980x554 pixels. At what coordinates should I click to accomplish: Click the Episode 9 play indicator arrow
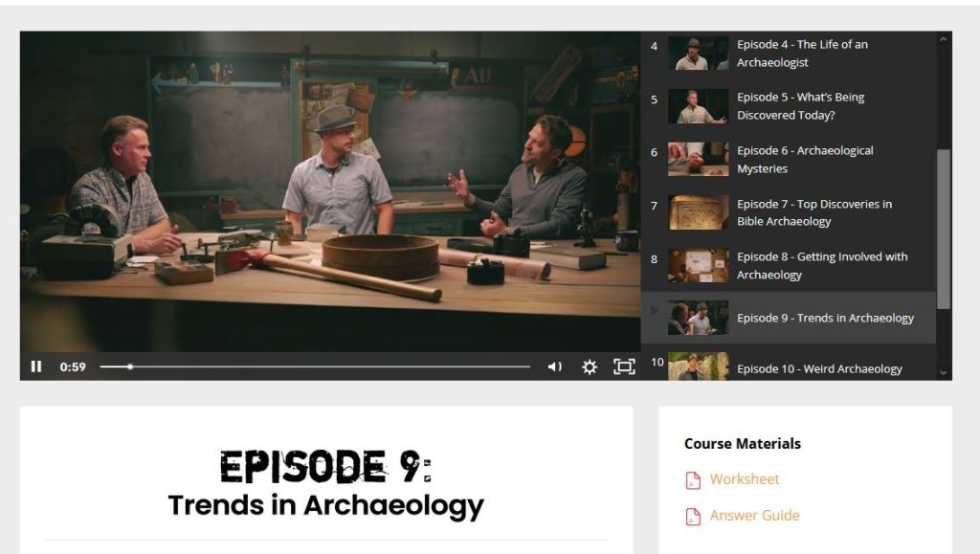tap(655, 311)
